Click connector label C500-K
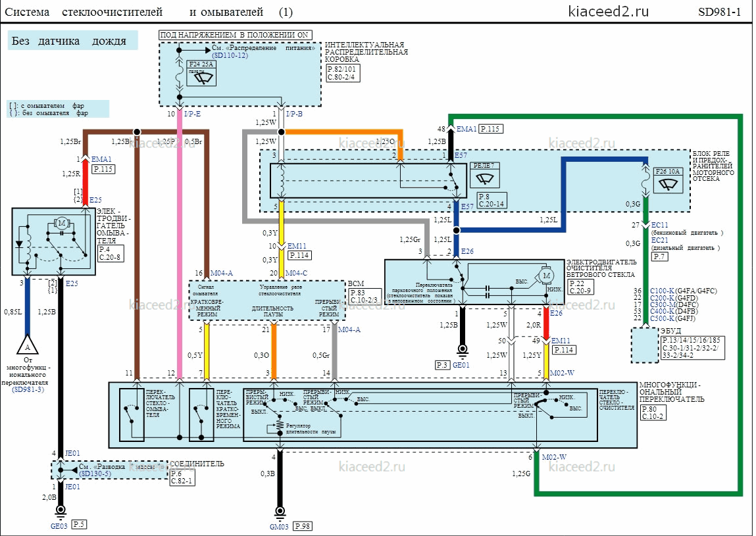756x536 pixels. (662, 318)
